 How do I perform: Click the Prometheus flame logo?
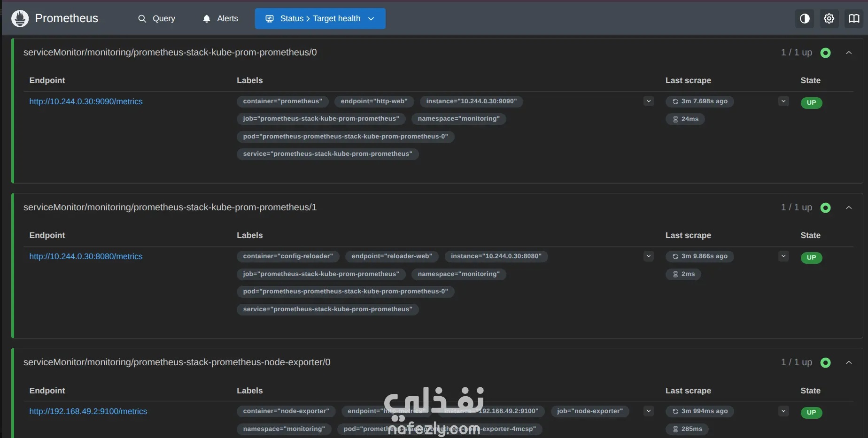pyautogui.click(x=20, y=18)
